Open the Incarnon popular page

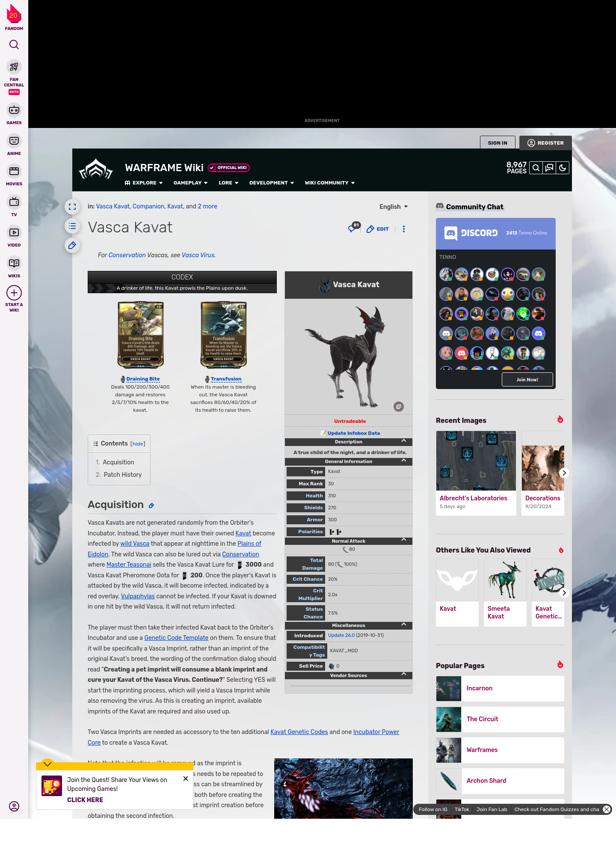[500, 688]
